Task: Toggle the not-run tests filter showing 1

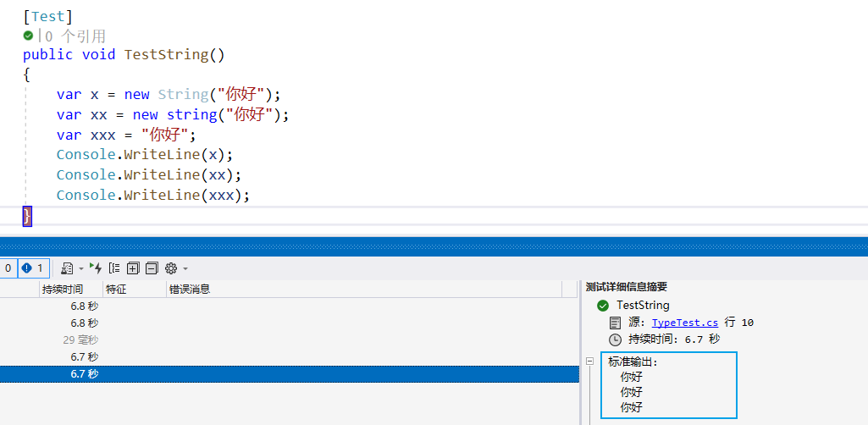Action: coord(34,268)
